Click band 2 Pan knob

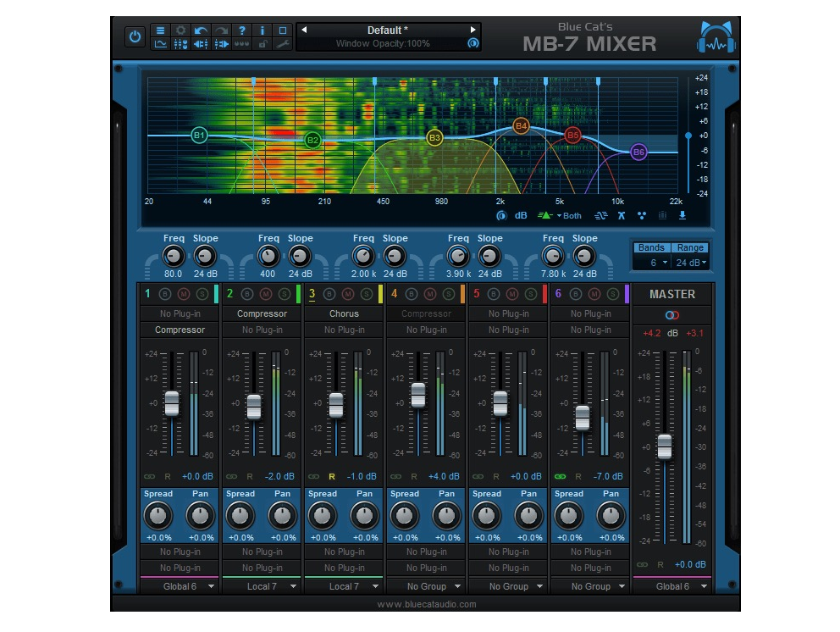coord(282,516)
